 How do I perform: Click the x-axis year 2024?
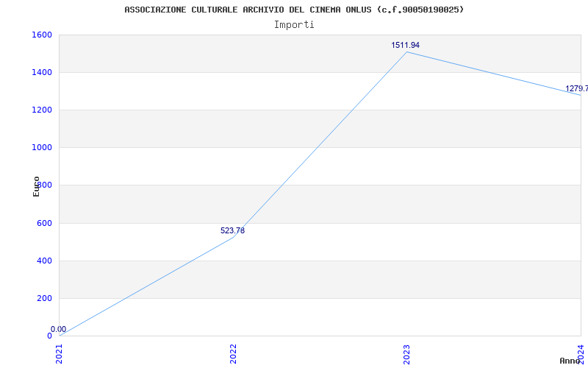[x=581, y=354]
